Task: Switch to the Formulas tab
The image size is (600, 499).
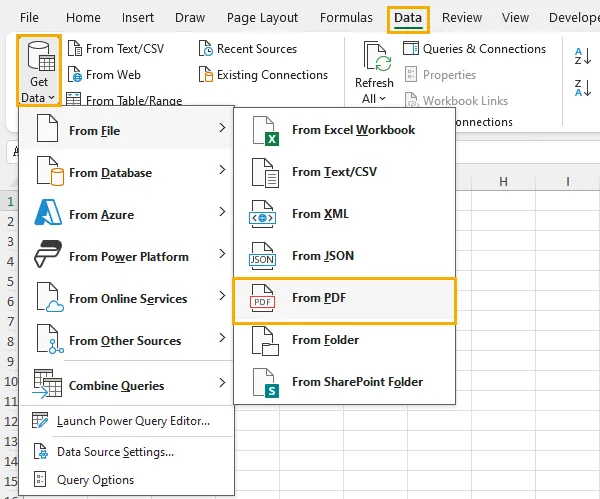Action: coord(346,18)
